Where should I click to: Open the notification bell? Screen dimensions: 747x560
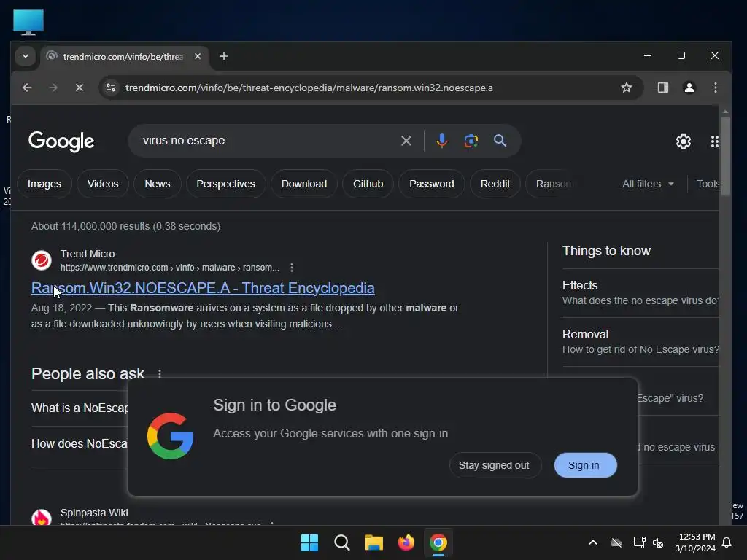pos(727,542)
